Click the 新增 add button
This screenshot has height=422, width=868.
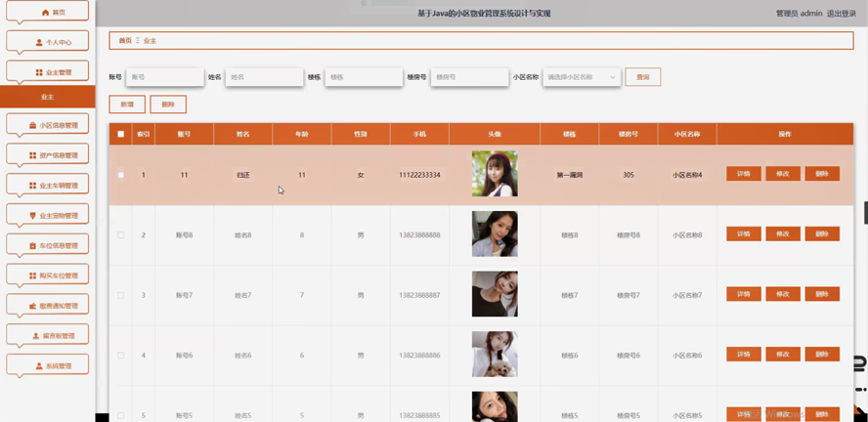click(x=127, y=104)
